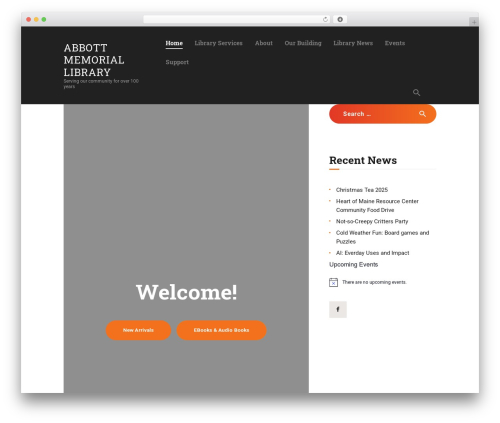500x423 pixels.
Task: Open the About menu item
Action: tap(264, 43)
